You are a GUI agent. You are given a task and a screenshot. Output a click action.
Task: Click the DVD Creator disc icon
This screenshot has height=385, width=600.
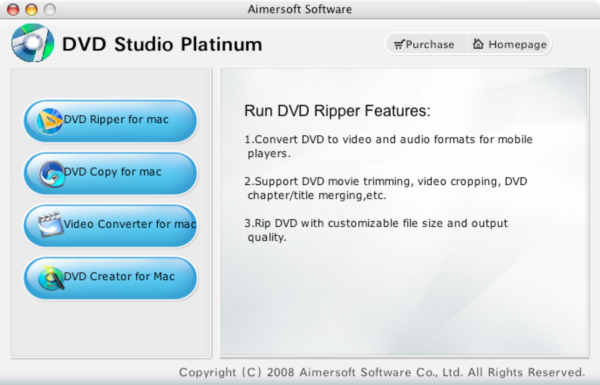(51, 278)
